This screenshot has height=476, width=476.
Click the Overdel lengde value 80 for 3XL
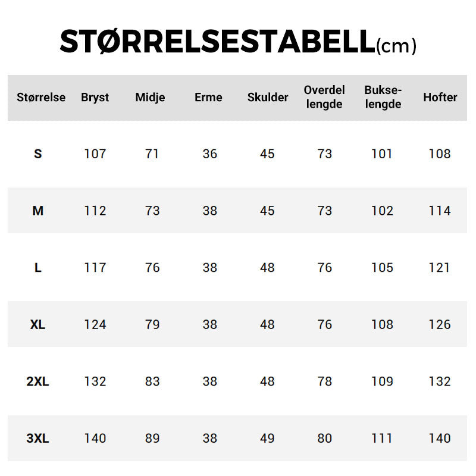pyautogui.click(x=324, y=439)
